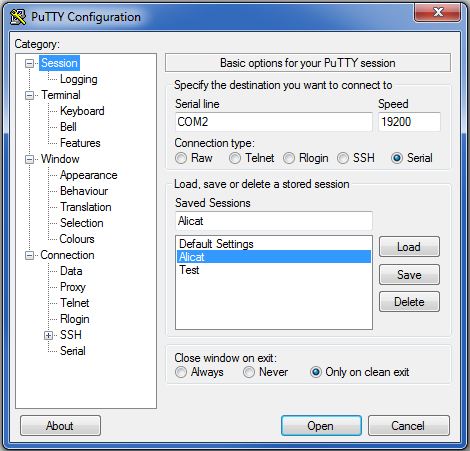Collapse the Window tree node
Viewport: 470px width, 451px height.
pyautogui.click(x=30, y=159)
